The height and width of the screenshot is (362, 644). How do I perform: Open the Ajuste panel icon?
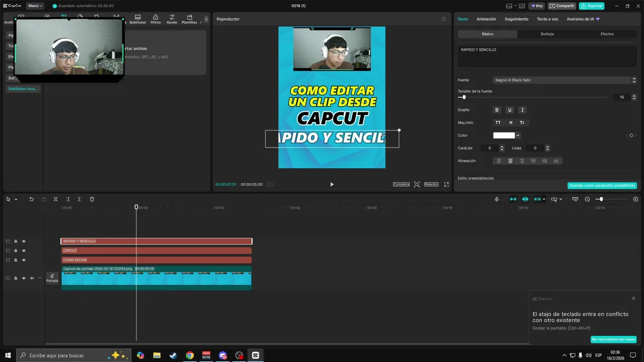pyautogui.click(x=172, y=19)
